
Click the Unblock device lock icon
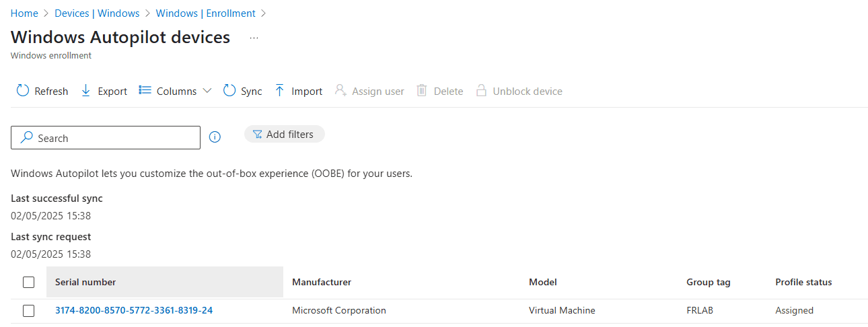[481, 91]
